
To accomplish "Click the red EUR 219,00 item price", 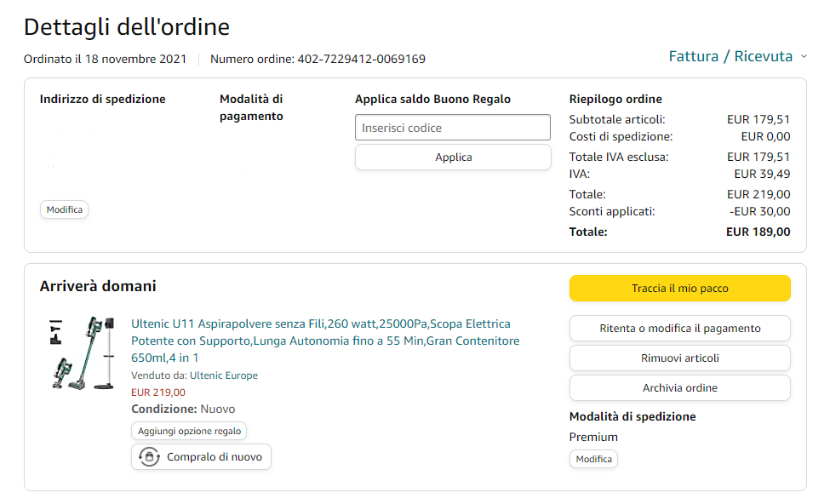I will pos(158,392).
